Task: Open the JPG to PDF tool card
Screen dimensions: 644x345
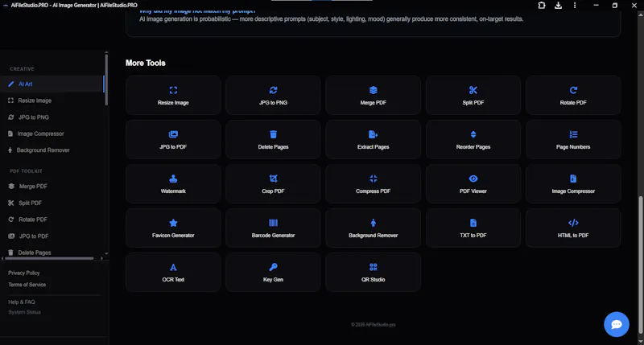Action: coord(173,139)
